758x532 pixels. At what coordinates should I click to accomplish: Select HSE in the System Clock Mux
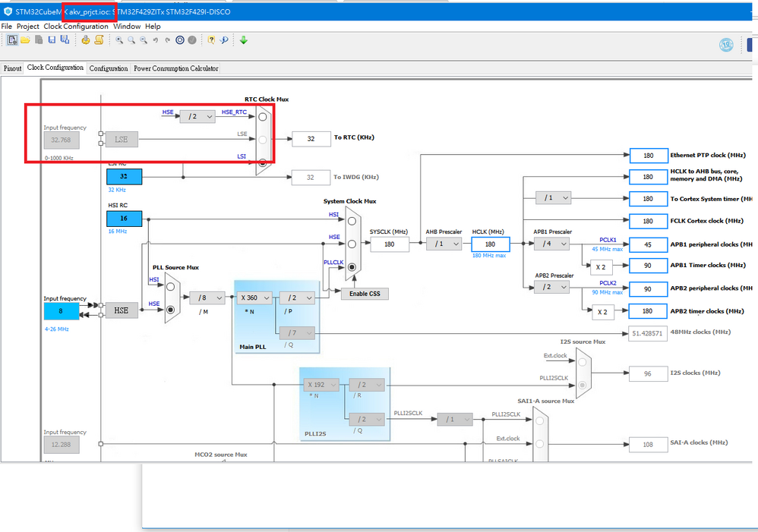click(x=352, y=244)
